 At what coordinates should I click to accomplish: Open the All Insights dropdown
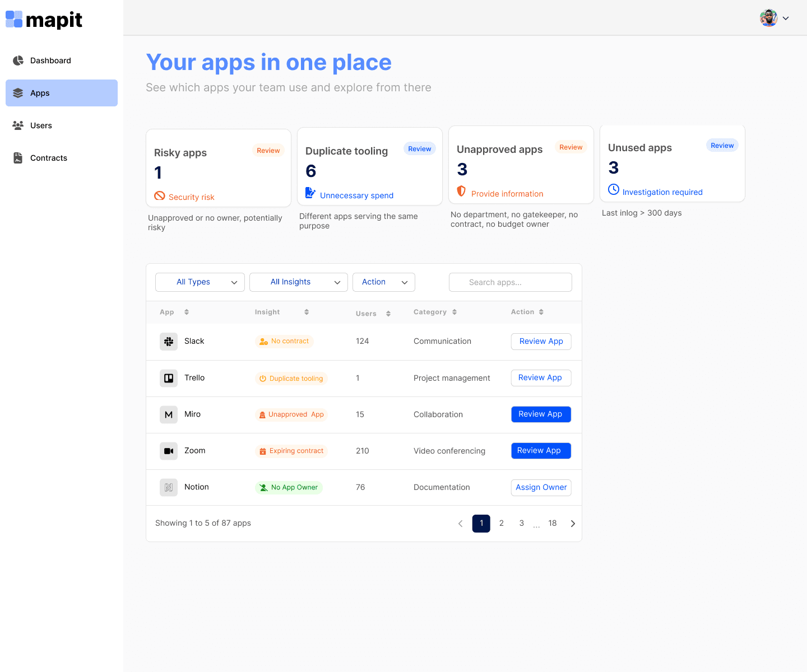point(299,282)
